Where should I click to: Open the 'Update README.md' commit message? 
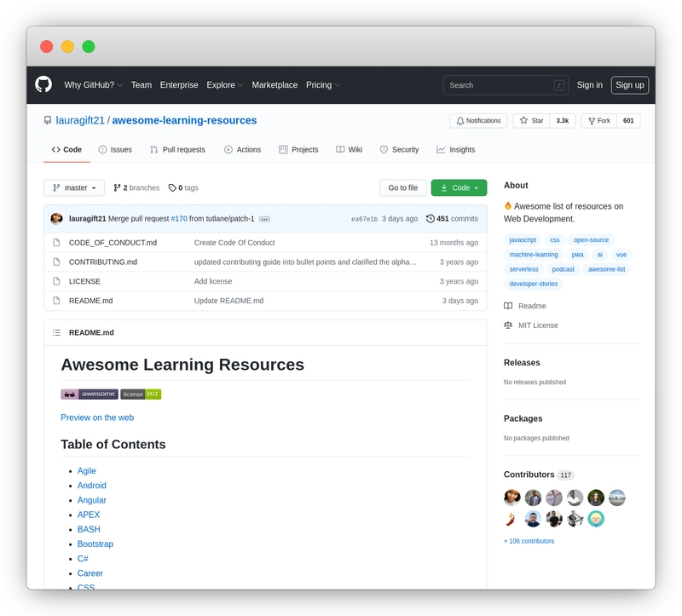[x=228, y=301]
